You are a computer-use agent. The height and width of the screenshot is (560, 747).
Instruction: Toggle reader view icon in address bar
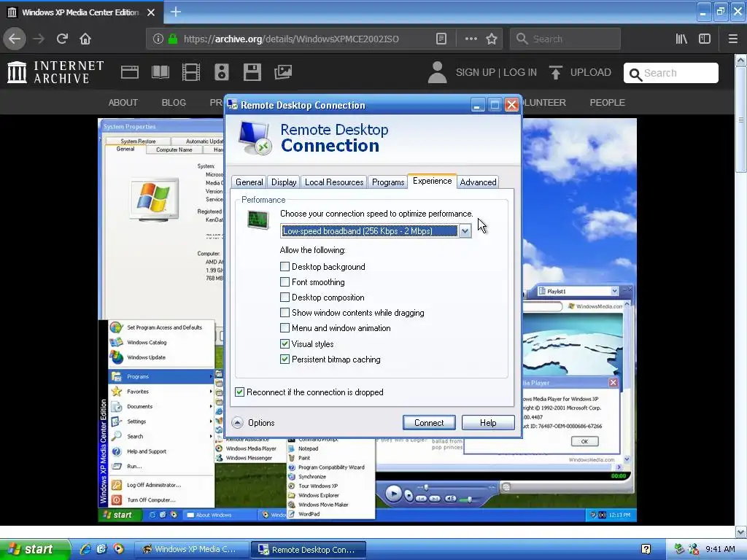(441, 39)
